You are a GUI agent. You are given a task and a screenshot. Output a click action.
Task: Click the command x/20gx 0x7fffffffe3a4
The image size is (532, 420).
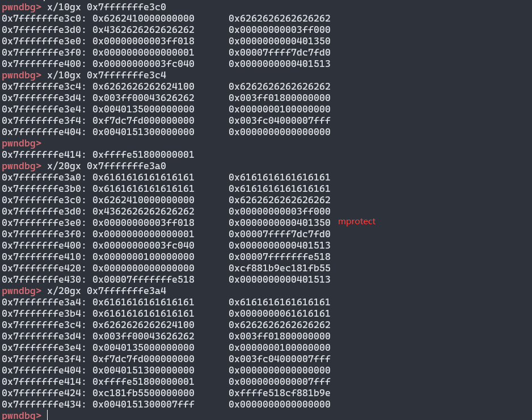pyautogui.click(x=107, y=291)
